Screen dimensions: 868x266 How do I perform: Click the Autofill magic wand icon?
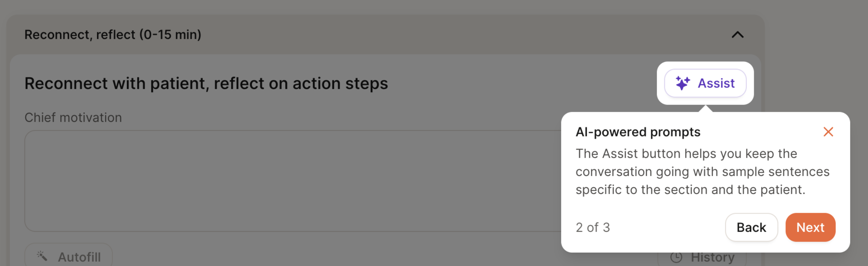click(42, 256)
